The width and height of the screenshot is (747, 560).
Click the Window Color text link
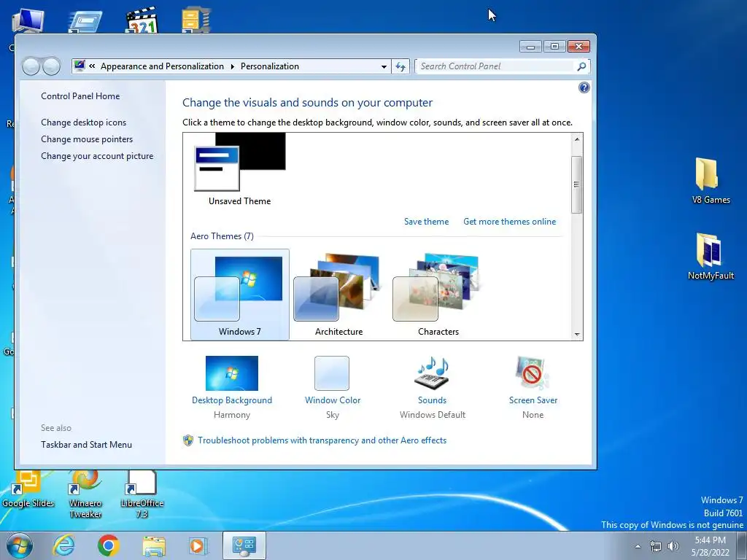coord(333,400)
